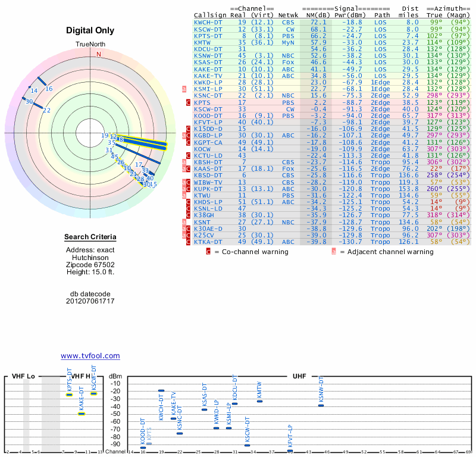Screen dimensions: 476x457
Task: Select the KMTW signal bar in UHF chart
Action: coord(259,401)
